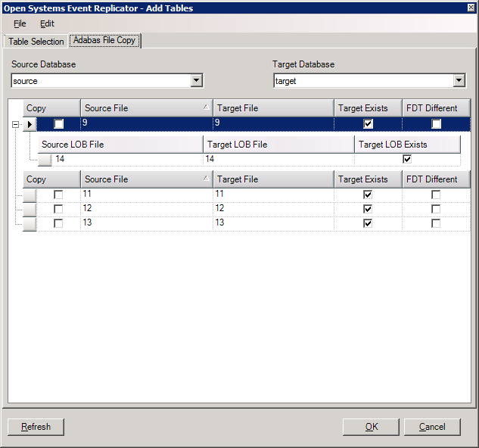Viewport: 479px width, 448px height.
Task: Close the Add Tables dialog
Action: [471, 8]
